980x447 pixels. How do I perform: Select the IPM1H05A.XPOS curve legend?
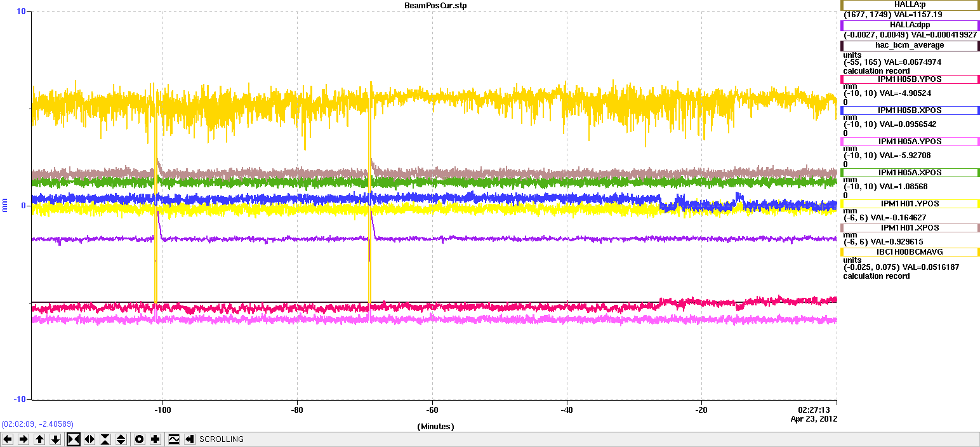[910, 173]
